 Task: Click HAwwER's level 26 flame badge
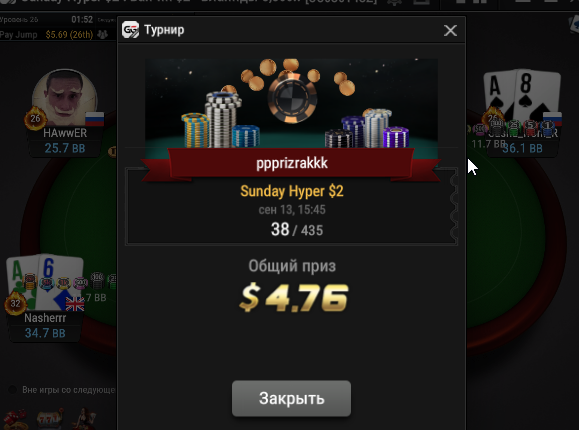click(x=35, y=118)
